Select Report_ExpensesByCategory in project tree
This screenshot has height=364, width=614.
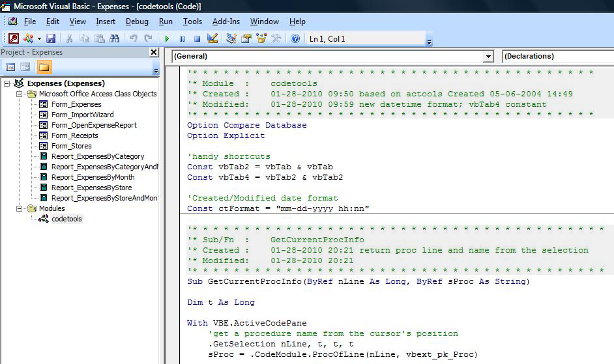point(98,156)
